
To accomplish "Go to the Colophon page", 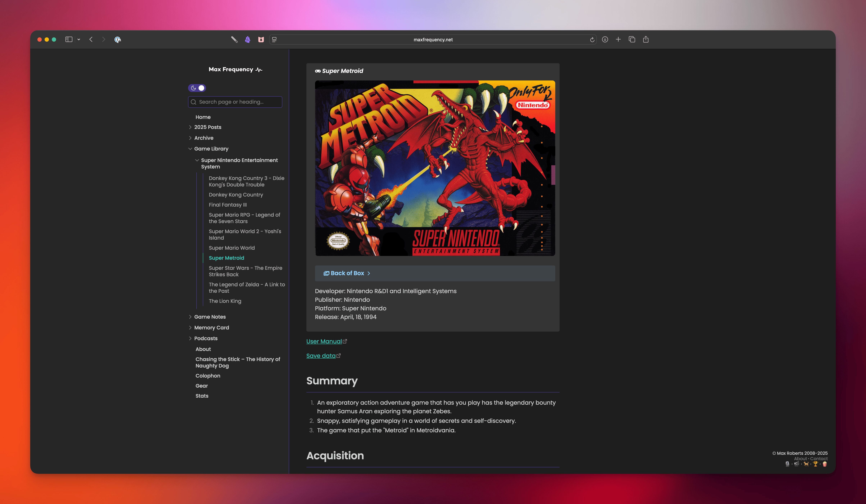I will [x=208, y=376].
